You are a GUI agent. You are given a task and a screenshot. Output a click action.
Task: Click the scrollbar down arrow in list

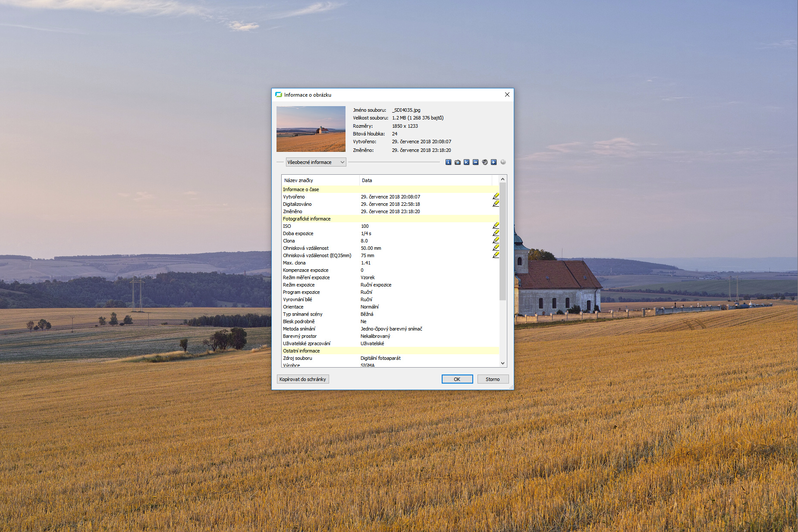click(503, 363)
